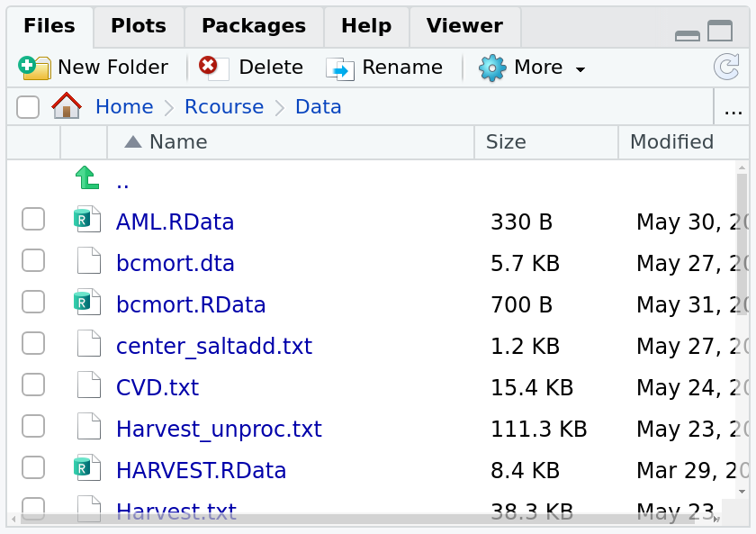
Task: Select the Rename icon
Action: [340, 67]
